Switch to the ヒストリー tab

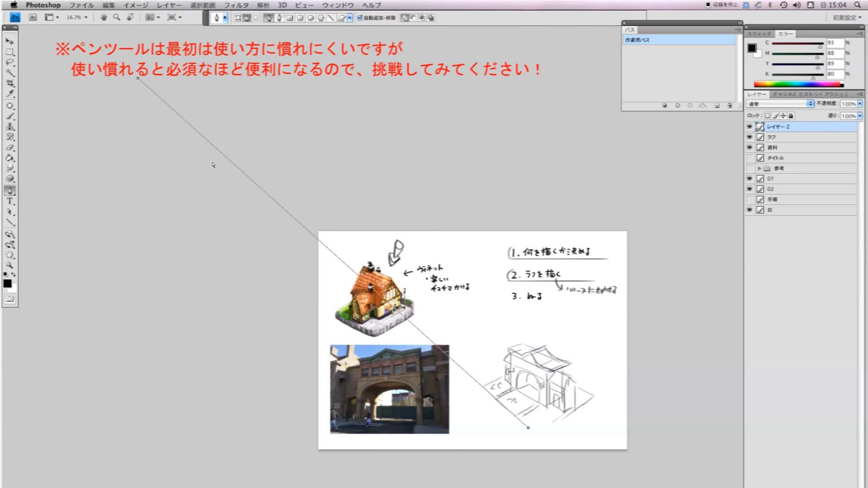click(809, 94)
